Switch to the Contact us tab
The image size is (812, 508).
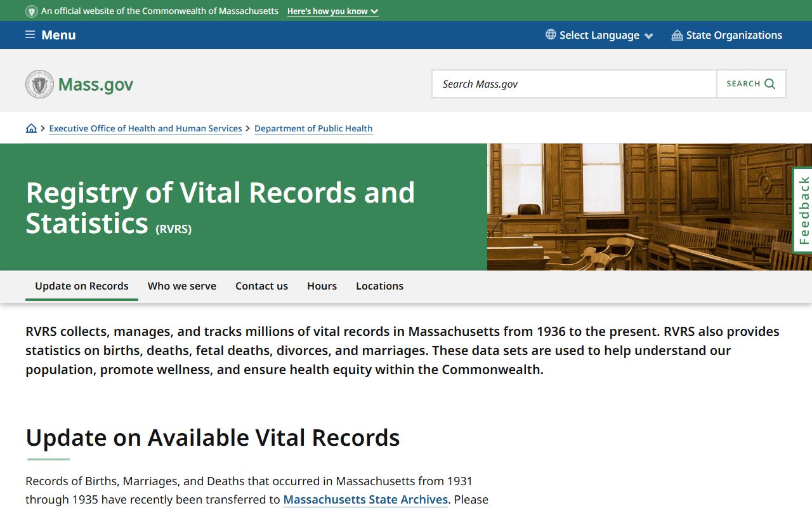(x=261, y=286)
